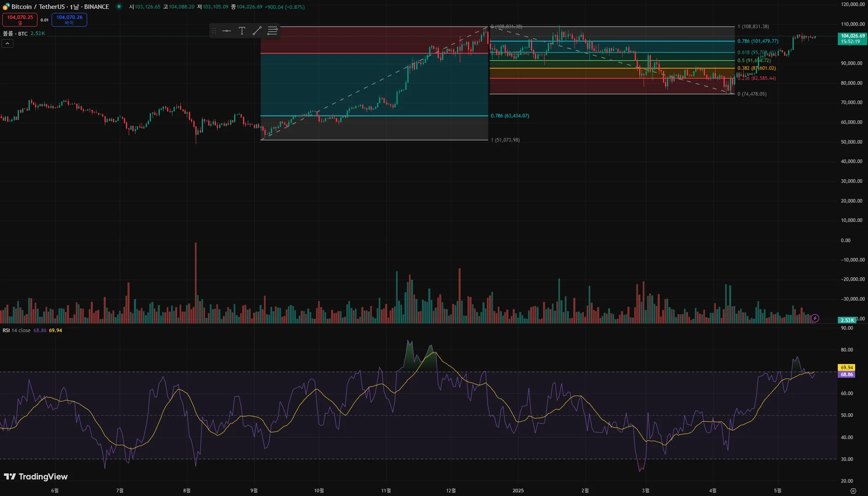868x496 pixels.
Task: Click the purple RSI value label 68.86
Action: (846, 374)
